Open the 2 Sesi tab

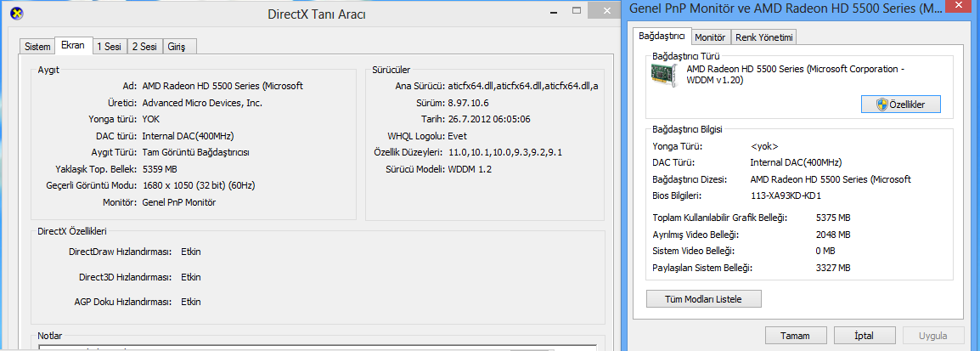[x=144, y=46]
